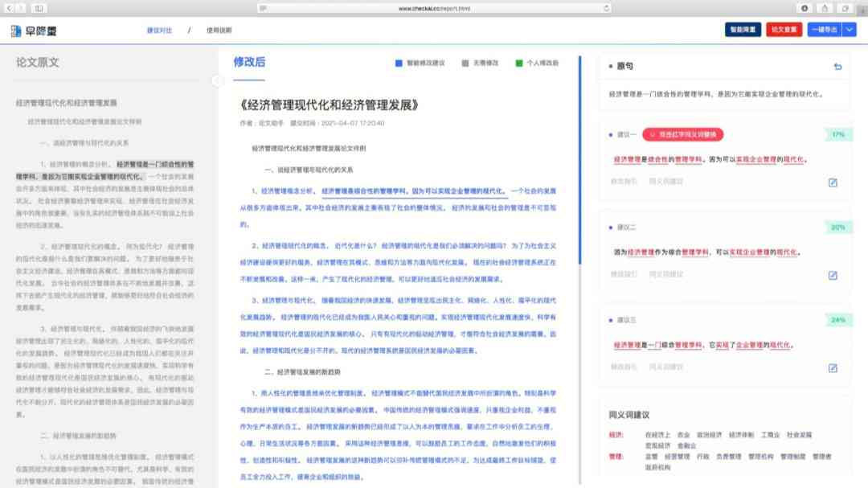The height and width of the screenshot is (488, 868).
Task: Choose synonym 管理制度
Action: (x=792, y=457)
